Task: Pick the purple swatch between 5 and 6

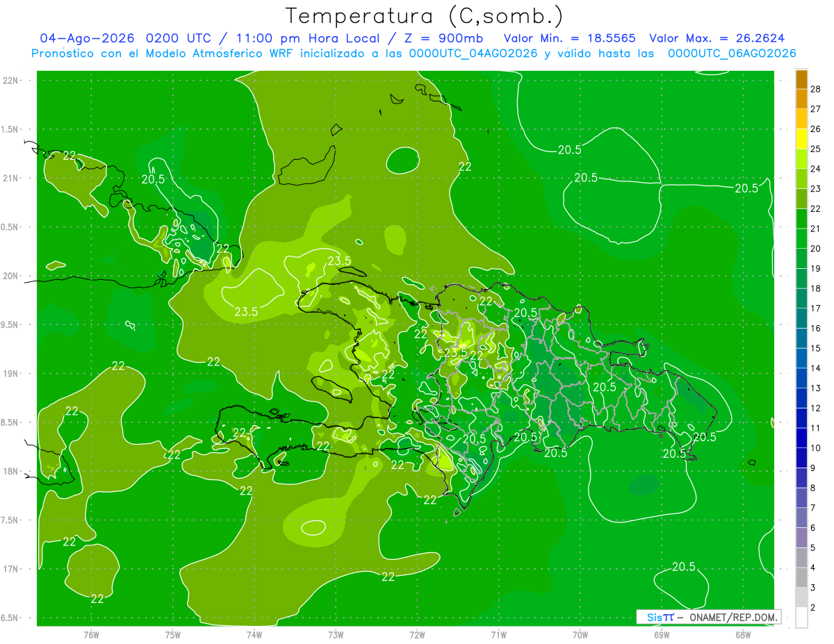Action: (x=801, y=538)
